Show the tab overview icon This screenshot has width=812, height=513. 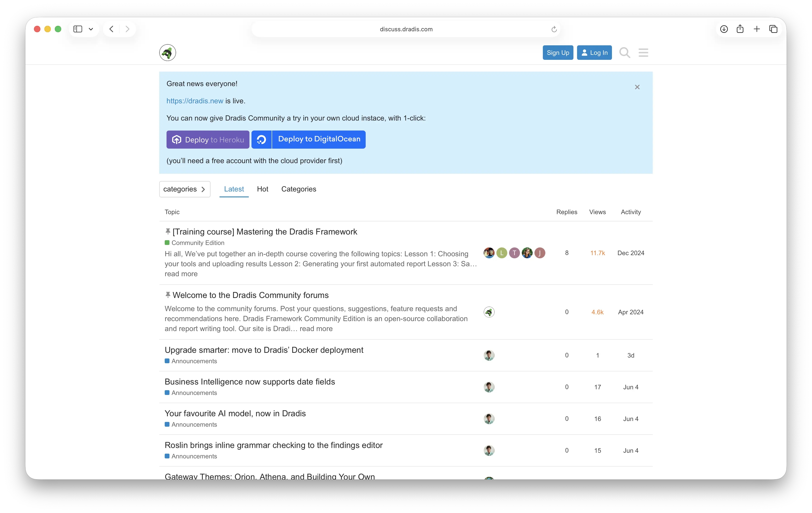(x=773, y=29)
